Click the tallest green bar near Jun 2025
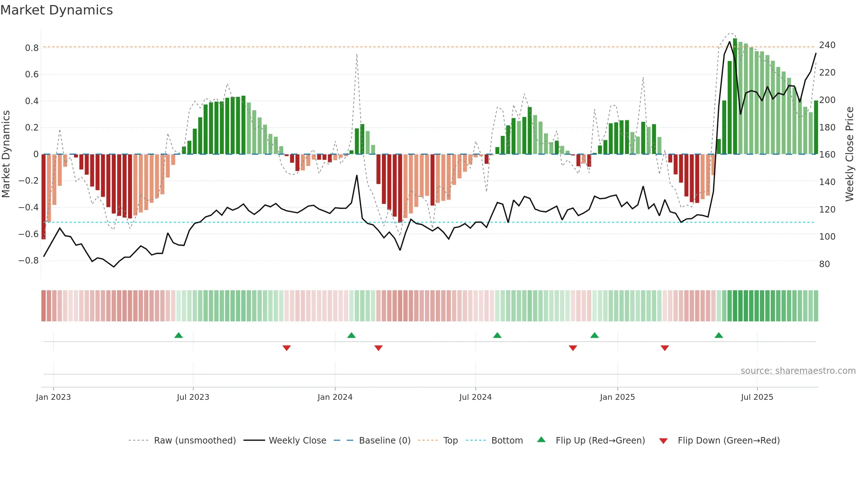 tap(735, 96)
